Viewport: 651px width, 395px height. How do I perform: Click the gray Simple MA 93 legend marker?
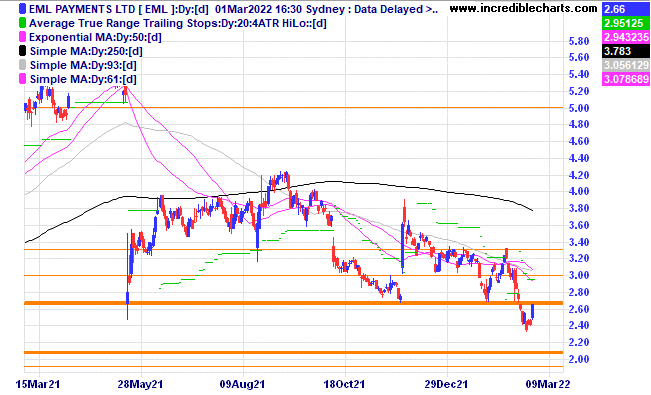22,65
